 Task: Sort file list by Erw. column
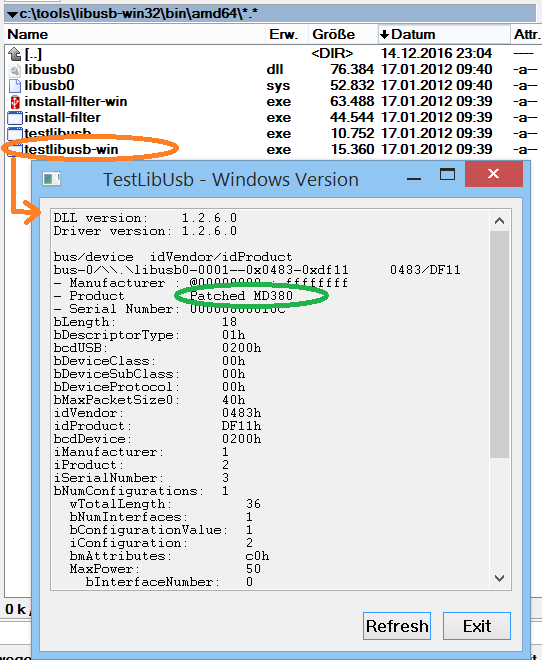[286, 34]
